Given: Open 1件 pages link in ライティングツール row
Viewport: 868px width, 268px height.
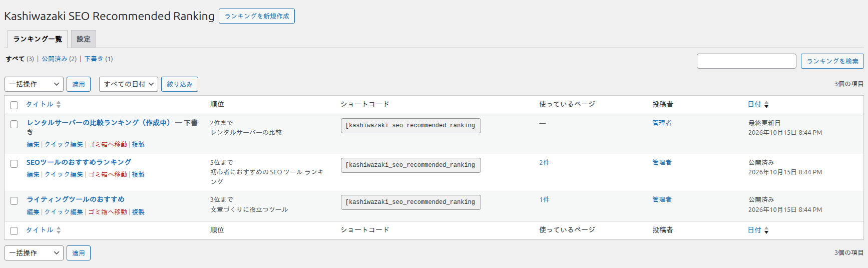Looking at the screenshot, I should coord(544,199).
